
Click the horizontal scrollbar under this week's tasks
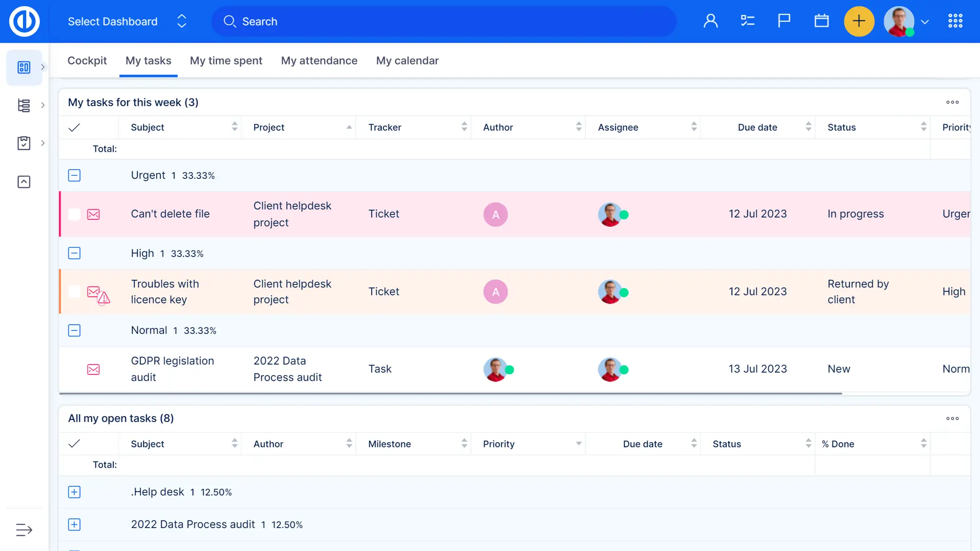tap(450, 394)
